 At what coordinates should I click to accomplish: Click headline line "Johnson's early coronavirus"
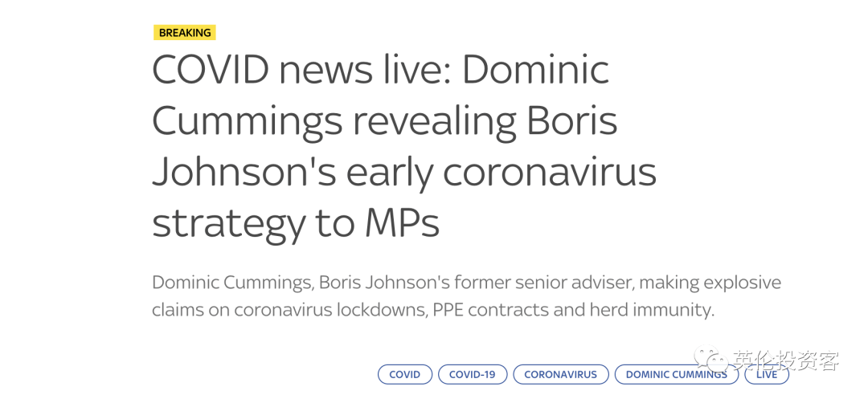pyautogui.click(x=404, y=173)
